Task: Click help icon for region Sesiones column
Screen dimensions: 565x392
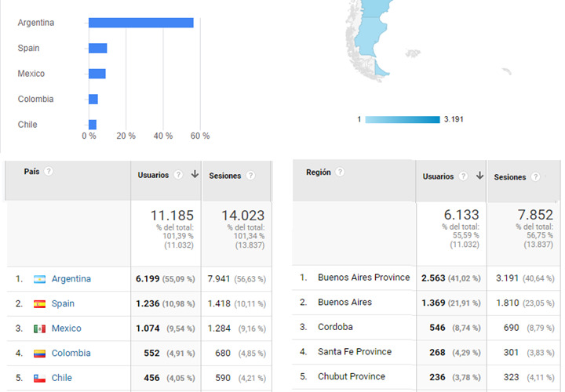Action: click(535, 177)
